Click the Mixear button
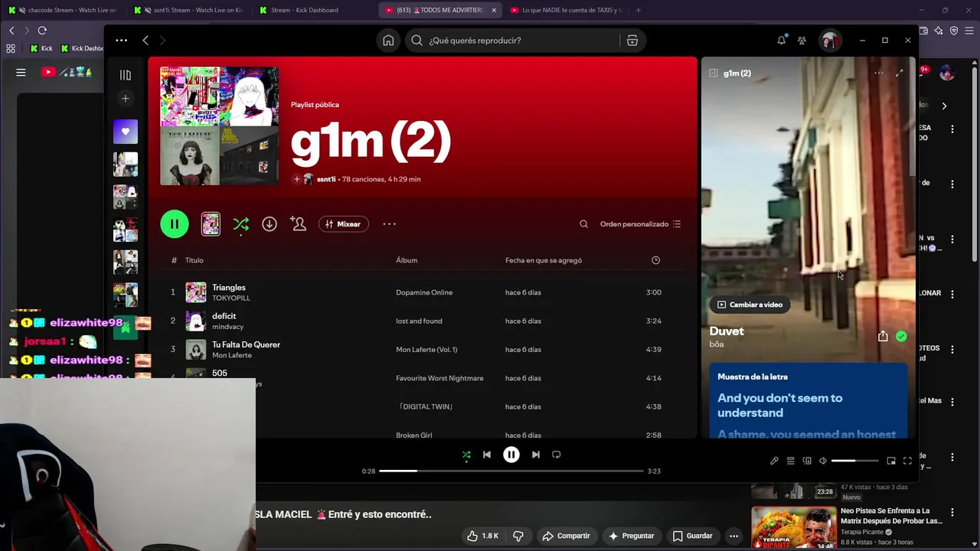The image size is (980, 551). (343, 224)
